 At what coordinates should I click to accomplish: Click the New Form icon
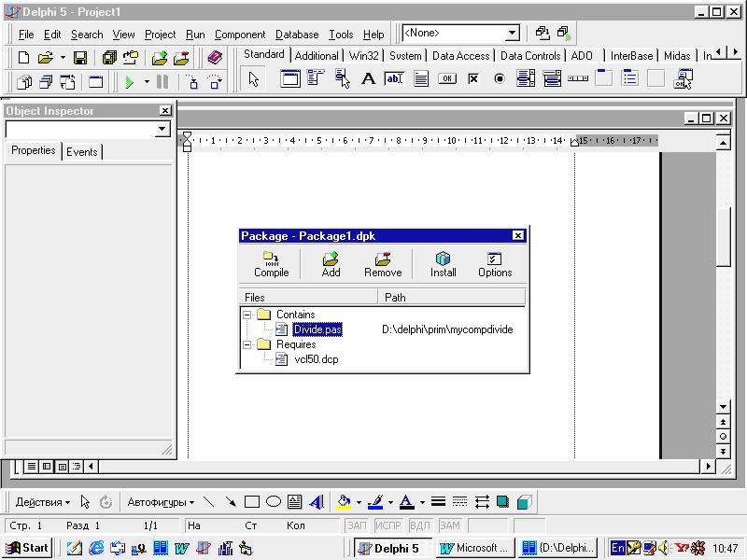click(96, 82)
